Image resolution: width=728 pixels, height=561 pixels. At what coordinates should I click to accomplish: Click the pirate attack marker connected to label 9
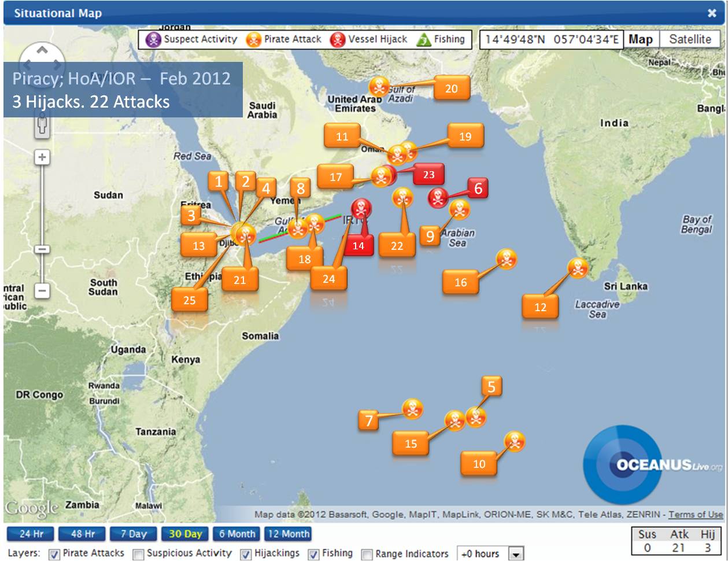pyautogui.click(x=460, y=209)
